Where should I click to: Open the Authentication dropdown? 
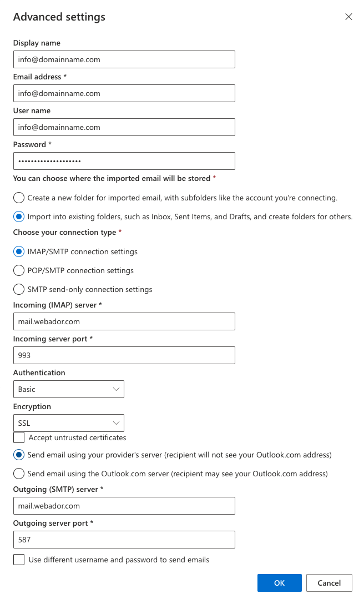(68, 389)
